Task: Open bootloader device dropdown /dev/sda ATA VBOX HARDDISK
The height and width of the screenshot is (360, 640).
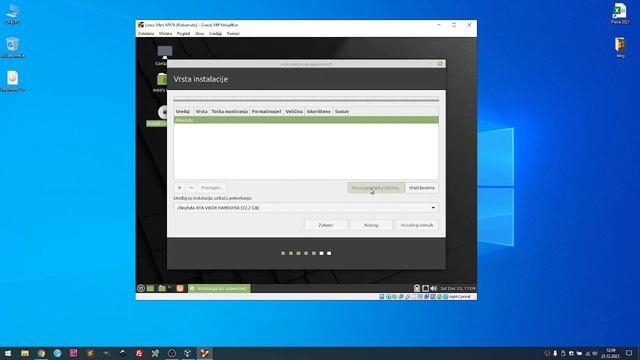Action: click(306, 208)
